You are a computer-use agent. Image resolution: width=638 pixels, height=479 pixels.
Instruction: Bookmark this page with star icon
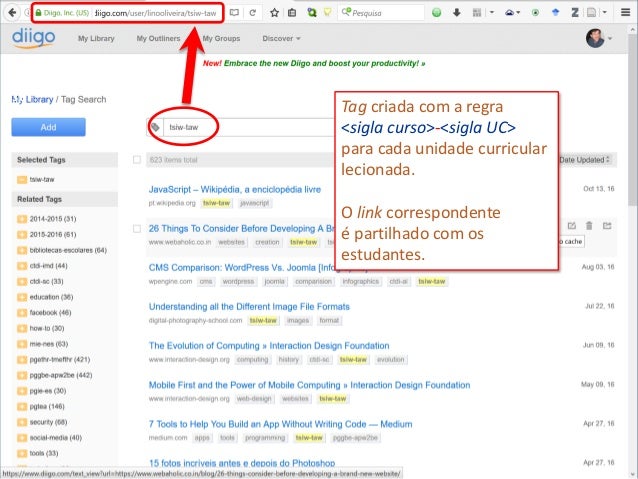[x=275, y=13]
